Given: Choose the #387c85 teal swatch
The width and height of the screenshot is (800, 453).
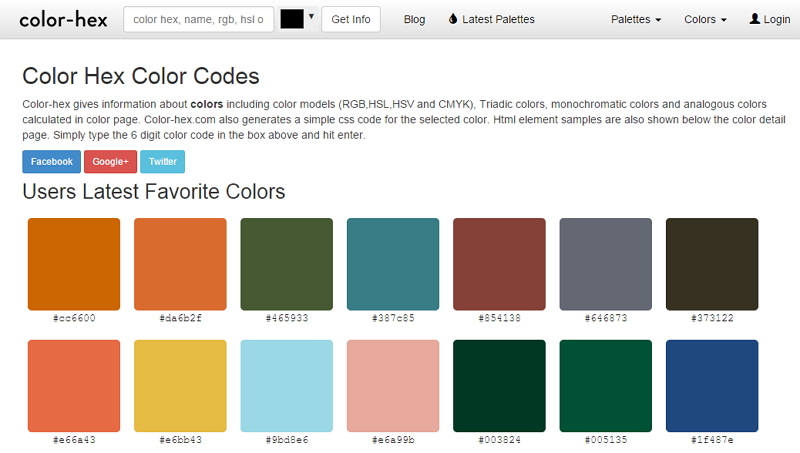Looking at the screenshot, I should [393, 264].
